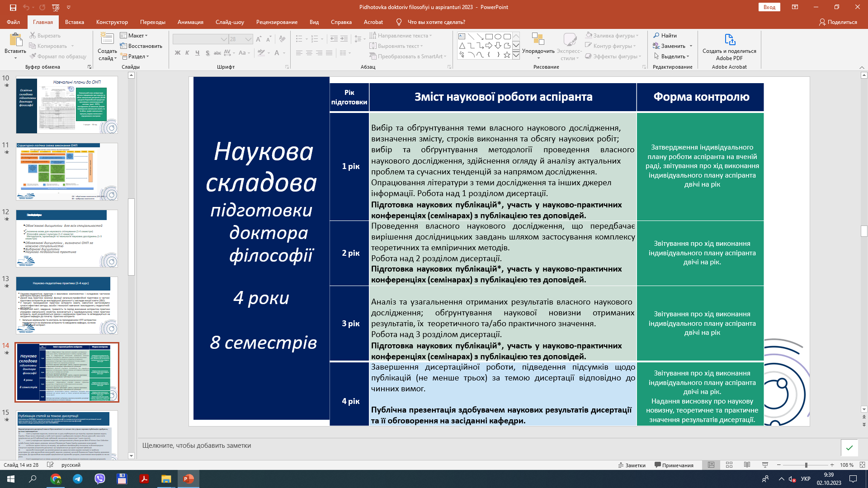Image resolution: width=868 pixels, height=488 pixels.
Task: Switch to Slide Sorter view icon
Action: pos(729,465)
